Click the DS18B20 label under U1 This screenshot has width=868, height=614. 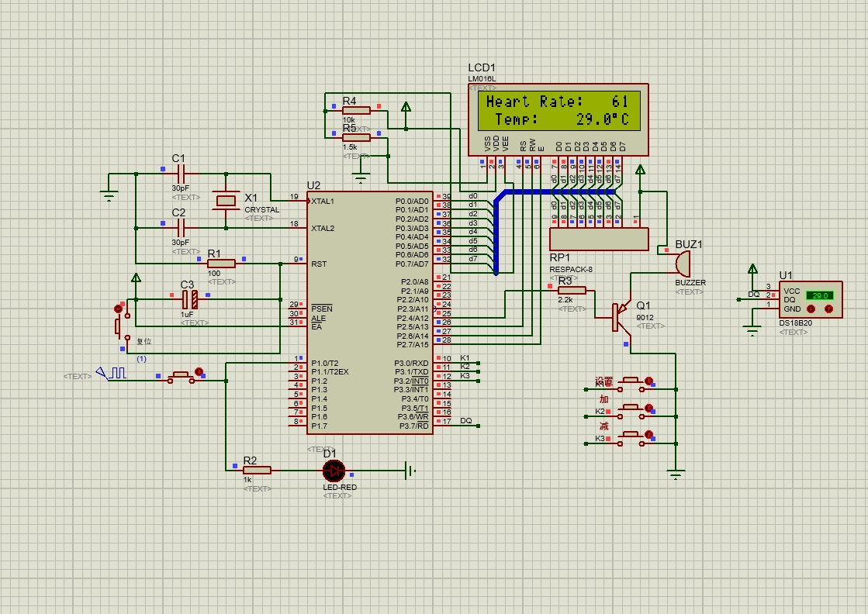796,323
